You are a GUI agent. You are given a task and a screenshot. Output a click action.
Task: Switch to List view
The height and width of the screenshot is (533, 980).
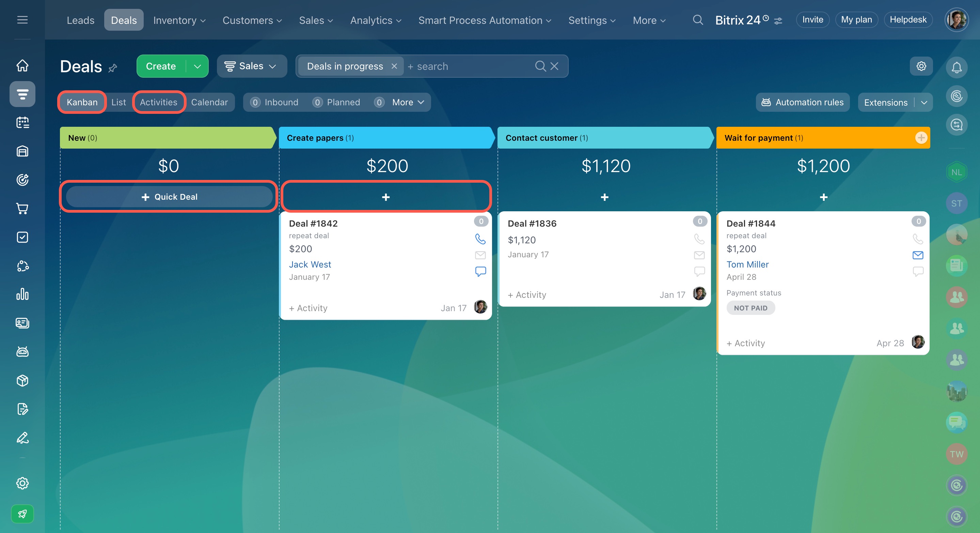[118, 103]
